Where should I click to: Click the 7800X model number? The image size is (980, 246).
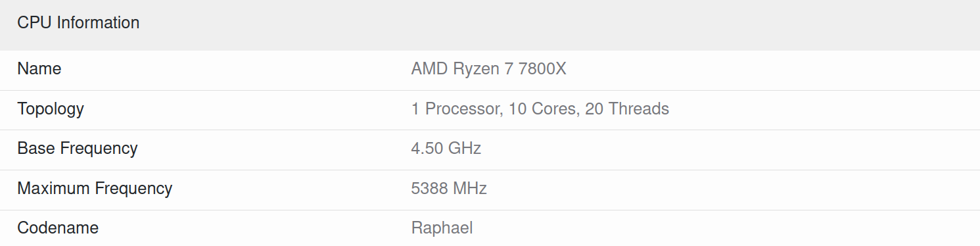[542, 68]
